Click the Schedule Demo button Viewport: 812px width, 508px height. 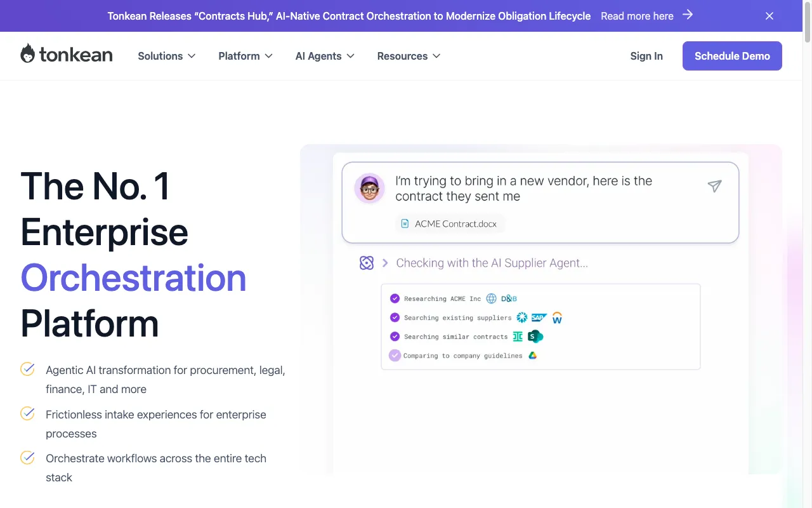[732, 56]
